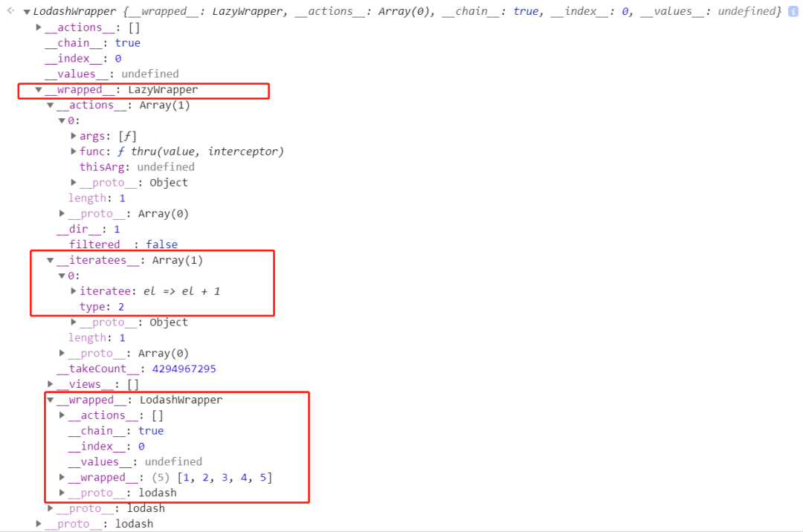The image size is (803, 532).
Task: Select length: 1 under __iteratees__ array
Action: [x=97, y=337]
